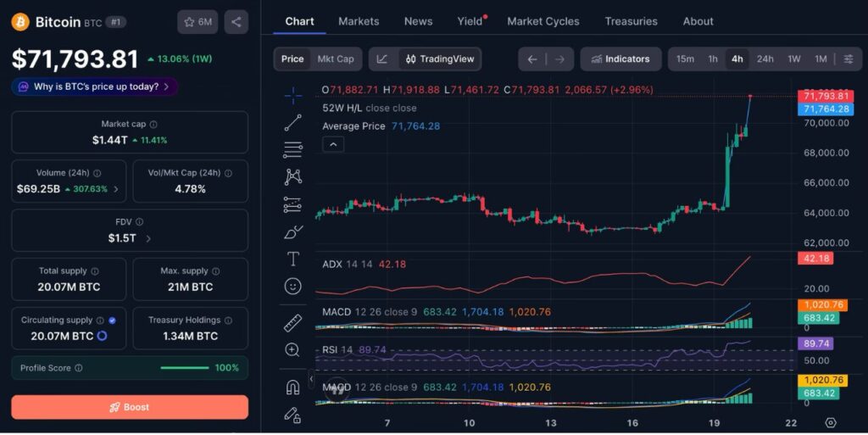Open the Markets tab

click(359, 21)
